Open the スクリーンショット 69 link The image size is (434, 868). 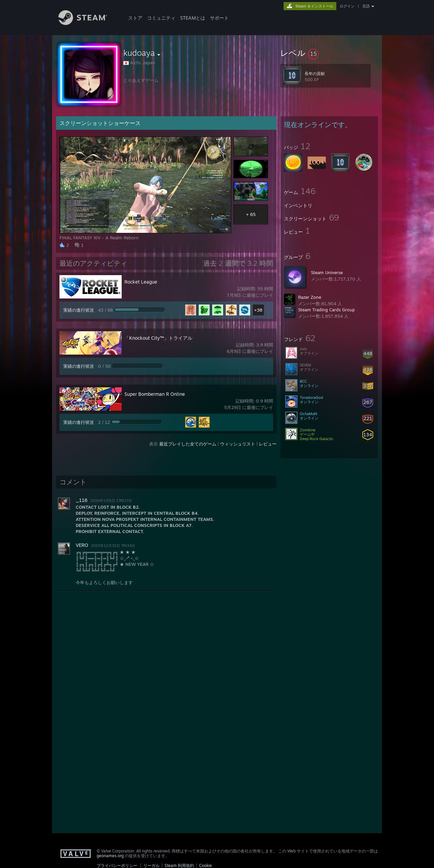311,218
